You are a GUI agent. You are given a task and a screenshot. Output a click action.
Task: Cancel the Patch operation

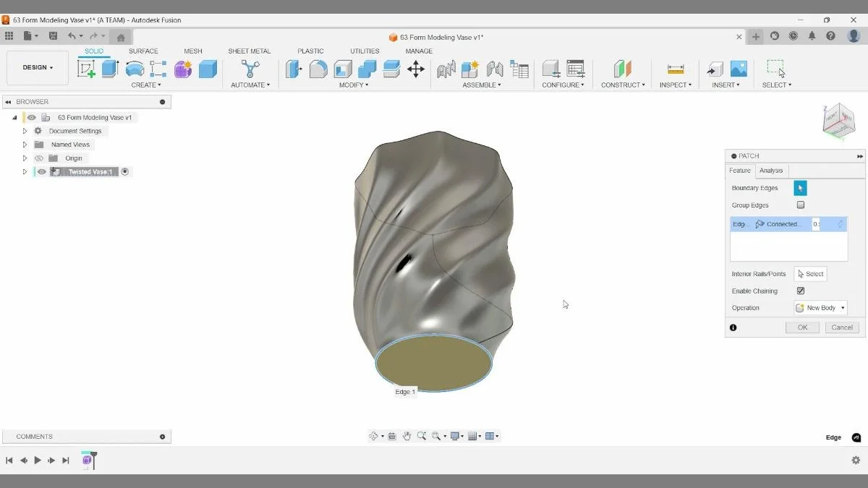tap(841, 327)
